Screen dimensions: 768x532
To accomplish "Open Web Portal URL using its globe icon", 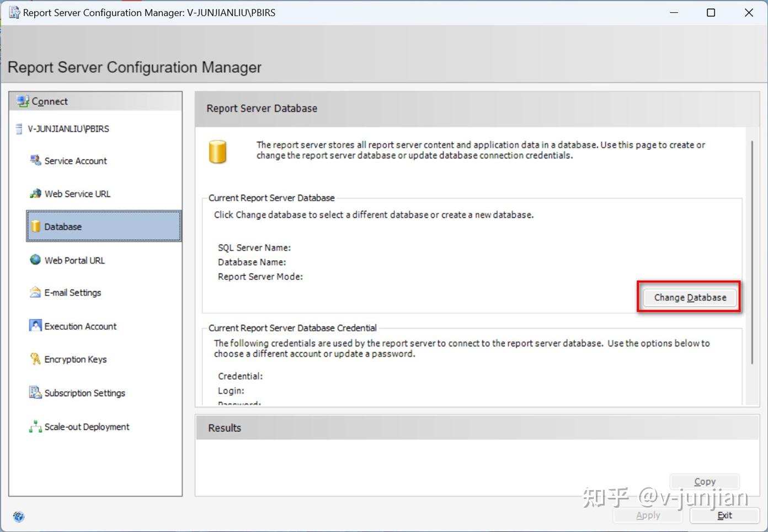I will coord(35,260).
